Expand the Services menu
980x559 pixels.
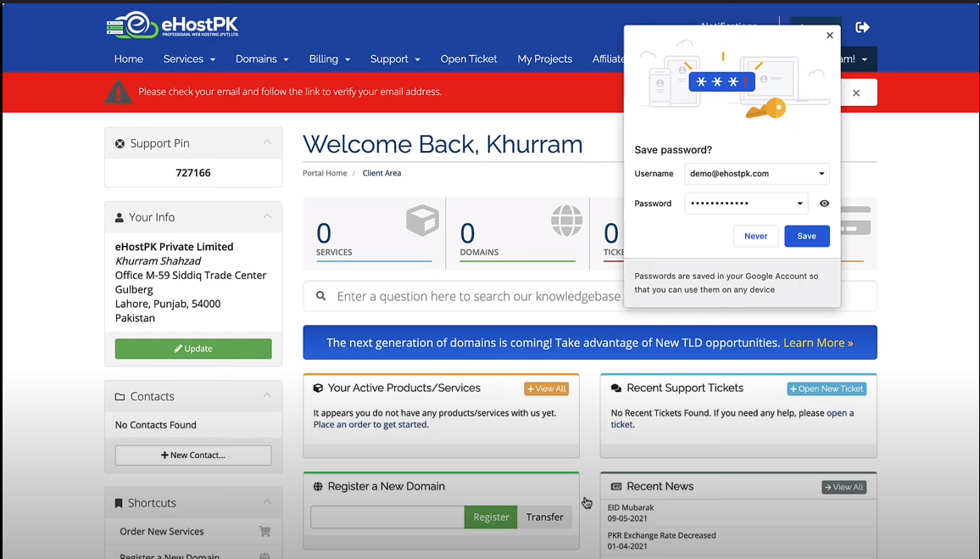pos(189,59)
